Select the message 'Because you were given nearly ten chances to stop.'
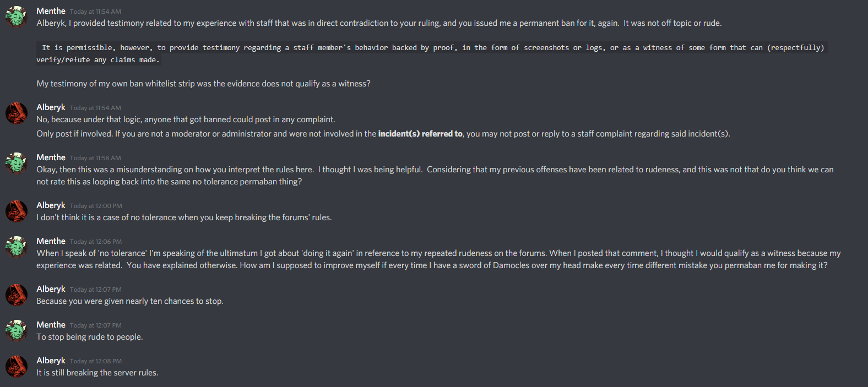The image size is (868, 387). [x=130, y=301]
